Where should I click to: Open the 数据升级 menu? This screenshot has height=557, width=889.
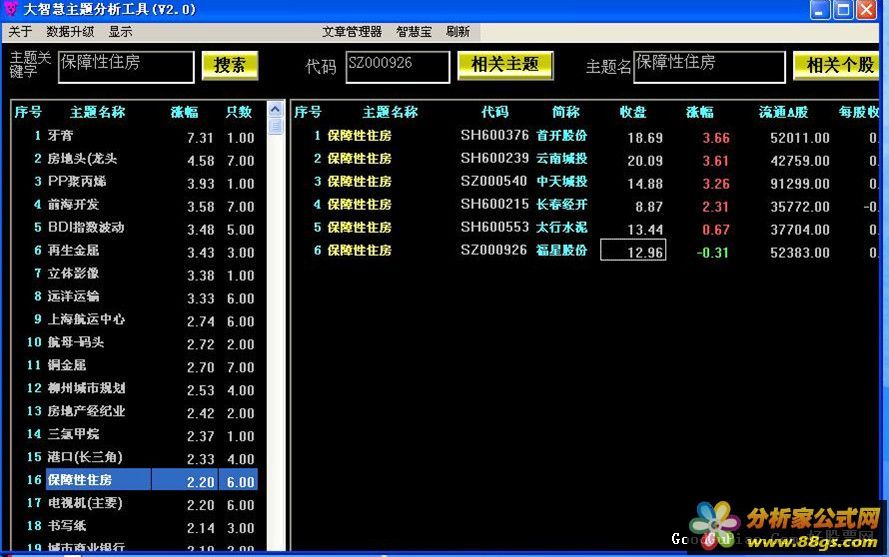coord(70,32)
